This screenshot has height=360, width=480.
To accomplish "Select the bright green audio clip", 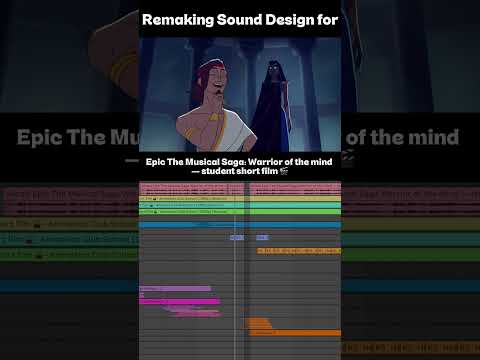I will point(240,212).
